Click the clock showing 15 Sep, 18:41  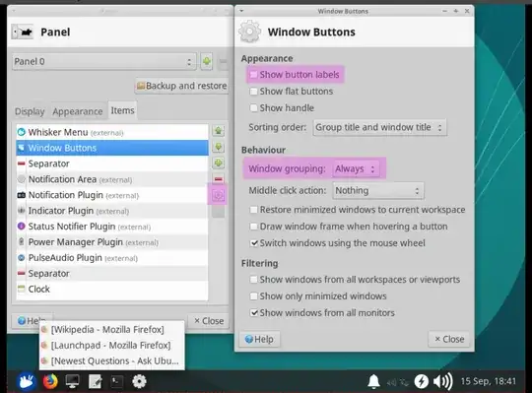[x=489, y=381]
